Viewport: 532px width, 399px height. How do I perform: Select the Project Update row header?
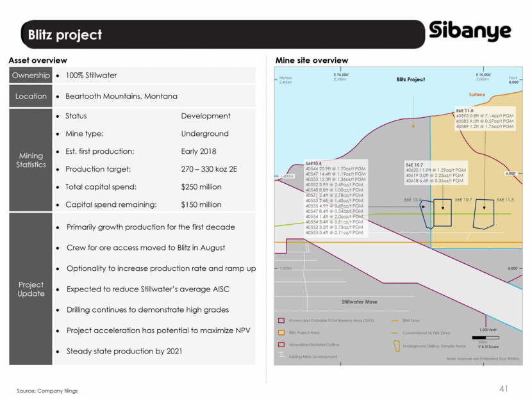(31, 289)
